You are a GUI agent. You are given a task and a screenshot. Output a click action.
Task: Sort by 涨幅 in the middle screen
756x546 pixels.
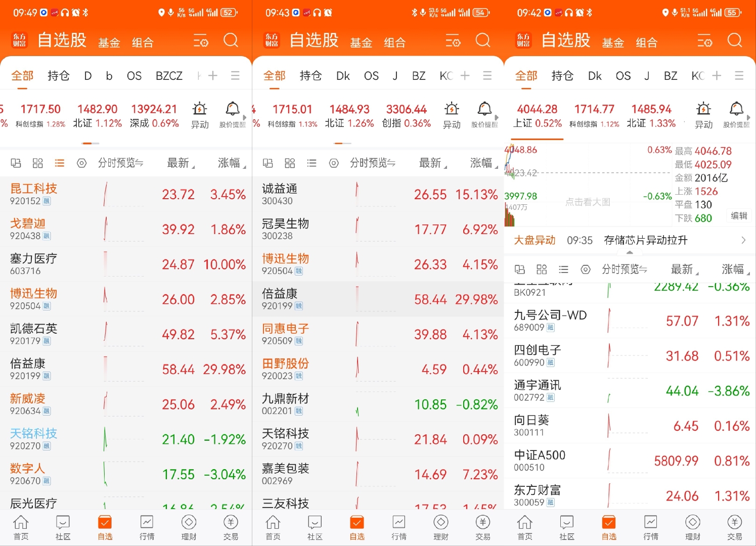click(484, 163)
